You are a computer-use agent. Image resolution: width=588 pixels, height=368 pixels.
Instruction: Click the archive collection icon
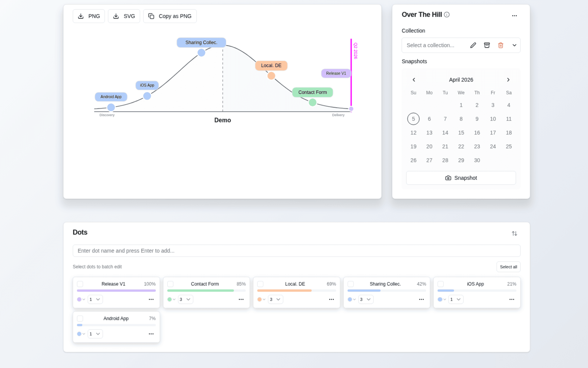[x=487, y=45]
